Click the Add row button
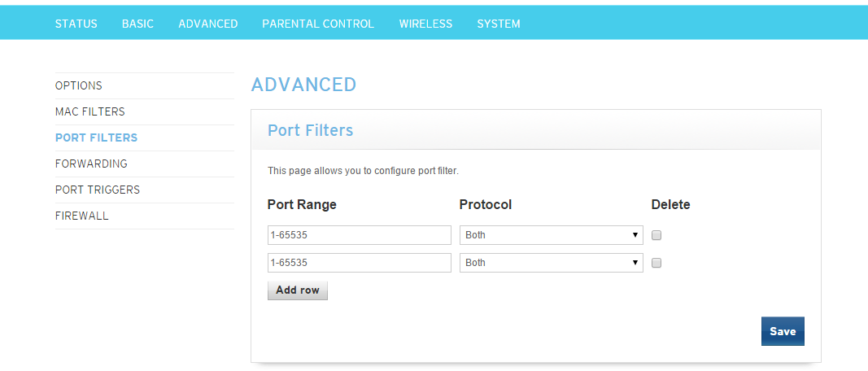This screenshot has height=371, width=868. tap(298, 290)
